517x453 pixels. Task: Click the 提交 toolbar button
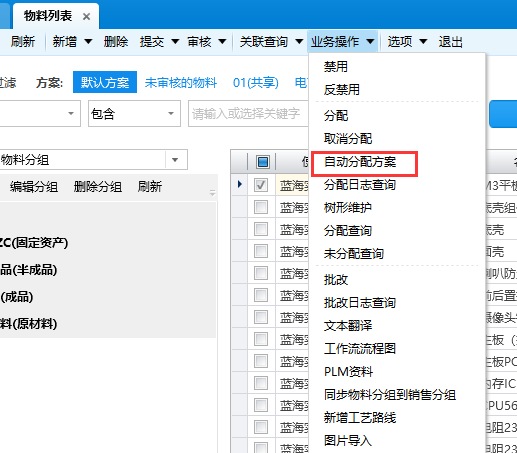coord(152,42)
